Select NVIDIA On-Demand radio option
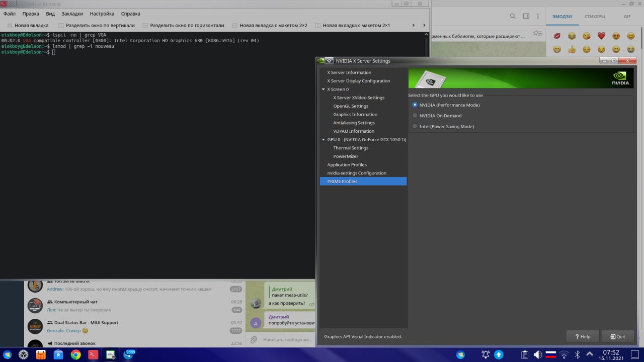The image size is (644, 362). pos(415,116)
